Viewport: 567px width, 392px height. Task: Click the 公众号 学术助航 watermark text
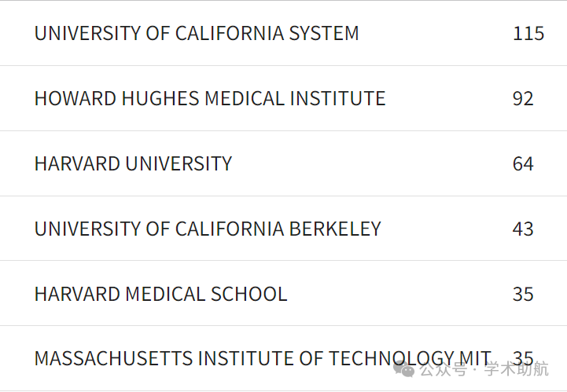(484, 369)
